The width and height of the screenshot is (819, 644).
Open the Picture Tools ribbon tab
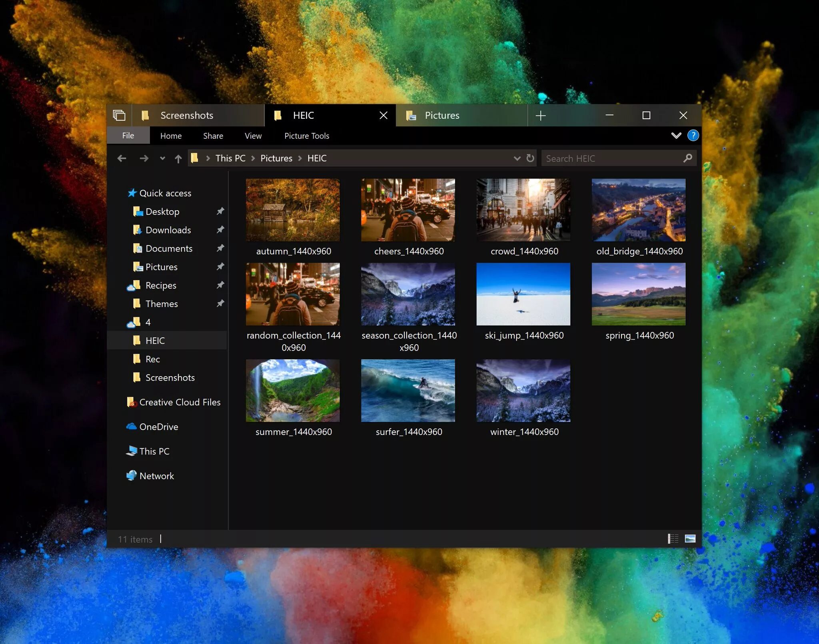coord(306,136)
